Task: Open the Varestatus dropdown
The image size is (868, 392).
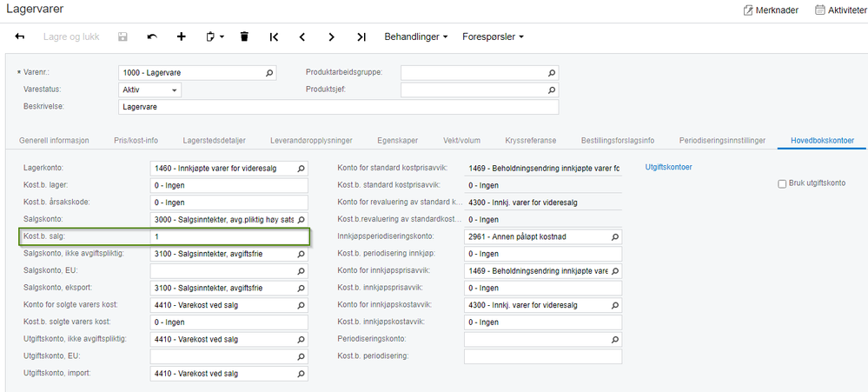Action: [175, 90]
